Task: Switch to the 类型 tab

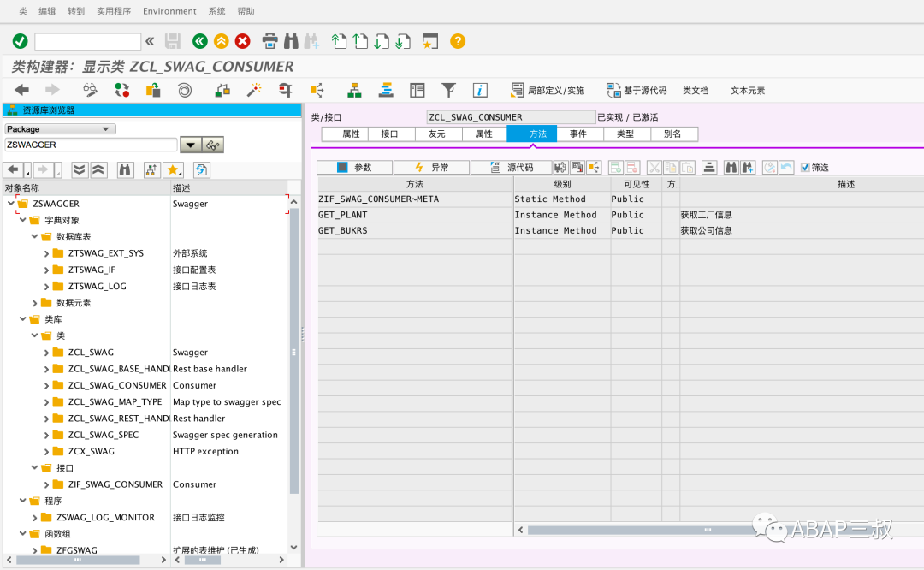Action: point(625,134)
